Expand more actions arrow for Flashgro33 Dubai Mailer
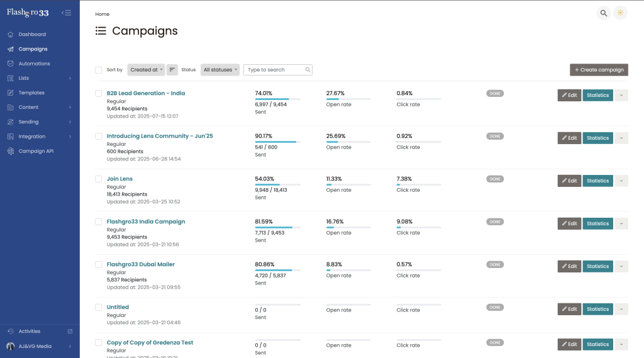The width and height of the screenshot is (644, 358). click(621, 266)
